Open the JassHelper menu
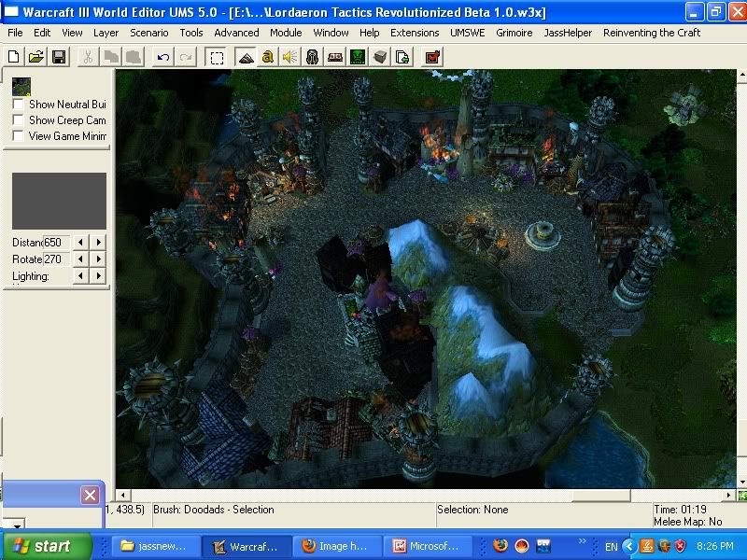 click(x=568, y=33)
